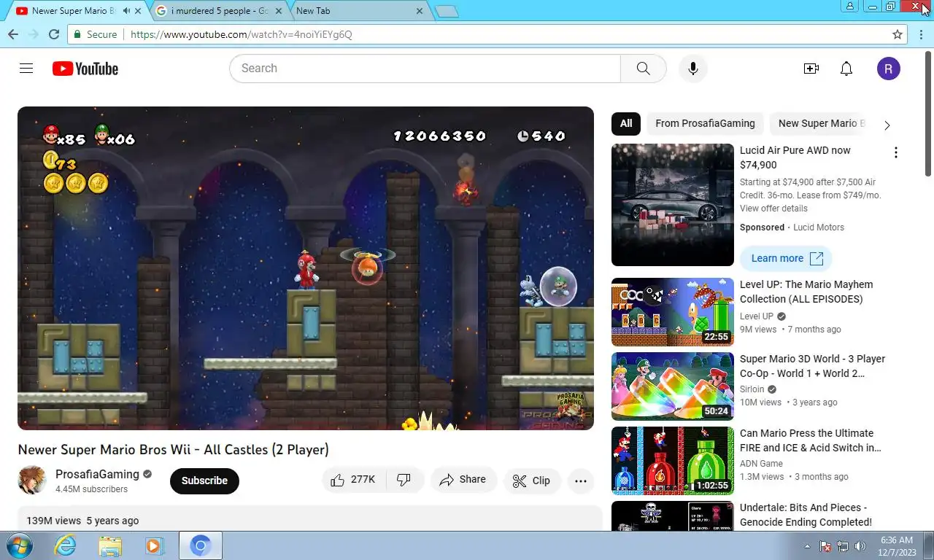This screenshot has width=934, height=560.
Task: Open Level UP Mario Mayhem video thumbnail
Action: point(673,312)
